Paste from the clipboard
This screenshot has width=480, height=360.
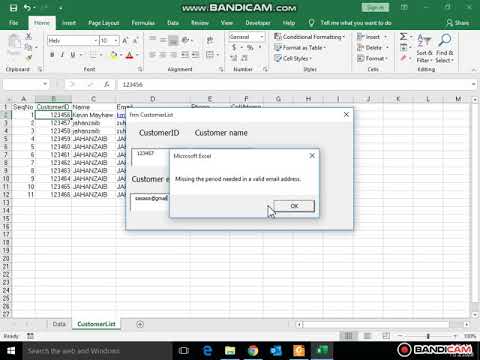tap(14, 45)
